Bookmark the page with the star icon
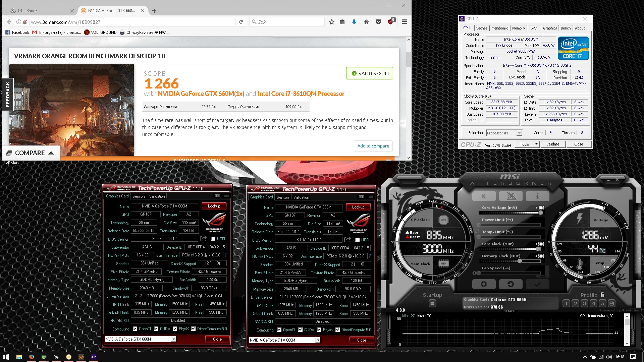644x362 pixels. (x=332, y=22)
